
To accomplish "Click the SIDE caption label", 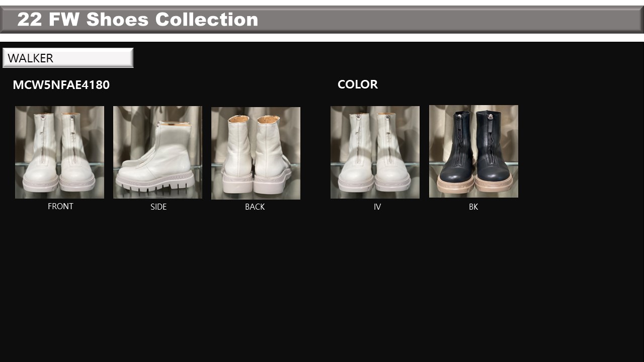I will (x=158, y=207).
